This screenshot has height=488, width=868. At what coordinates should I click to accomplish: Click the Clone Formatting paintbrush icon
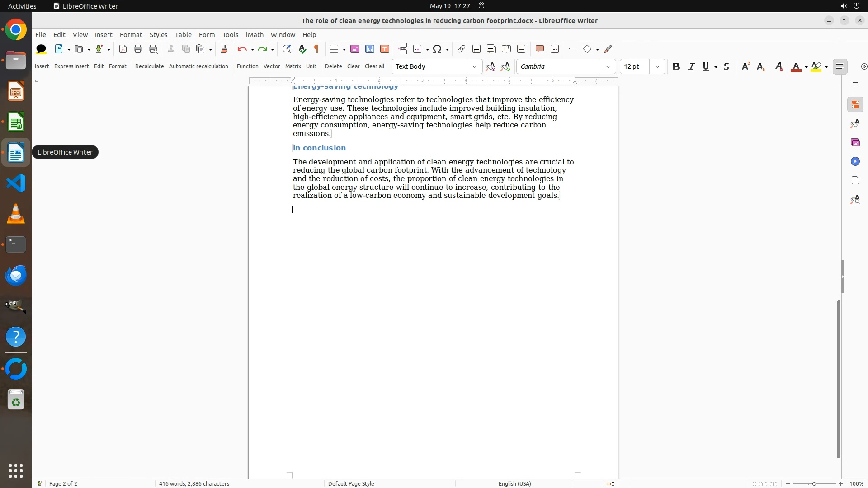pos(224,49)
